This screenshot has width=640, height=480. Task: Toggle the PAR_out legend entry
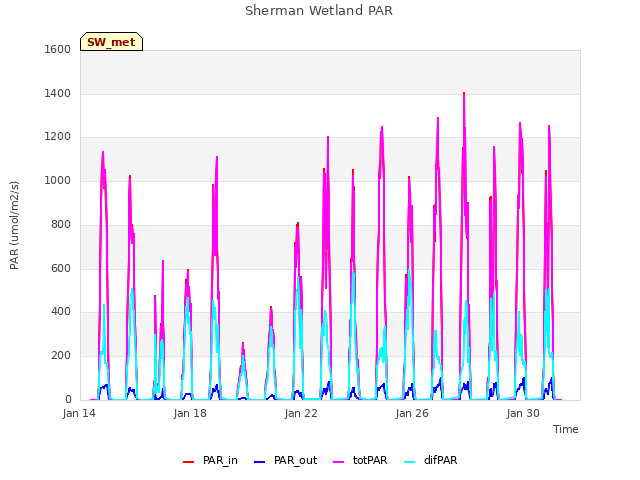(285, 460)
